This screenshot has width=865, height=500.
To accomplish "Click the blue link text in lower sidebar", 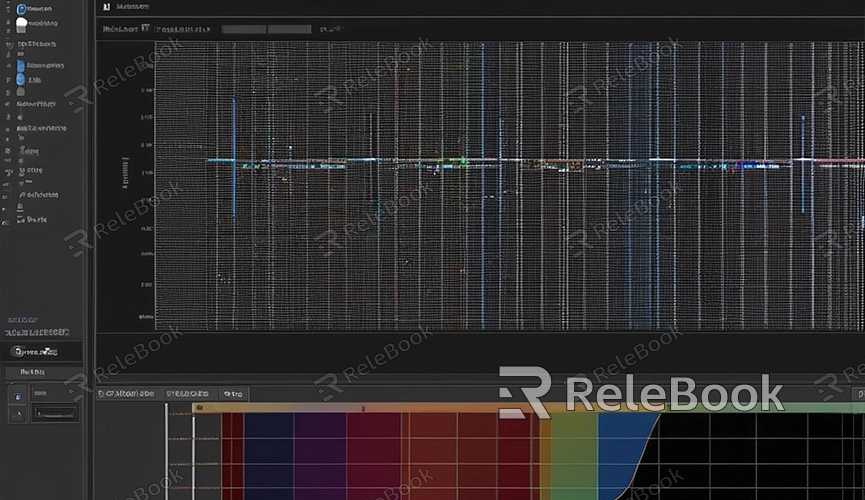I will pyautogui.click(x=23, y=320).
